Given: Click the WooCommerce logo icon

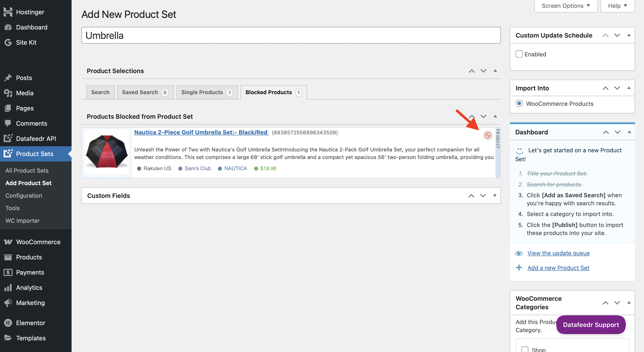Looking at the screenshot, I should coord(8,242).
